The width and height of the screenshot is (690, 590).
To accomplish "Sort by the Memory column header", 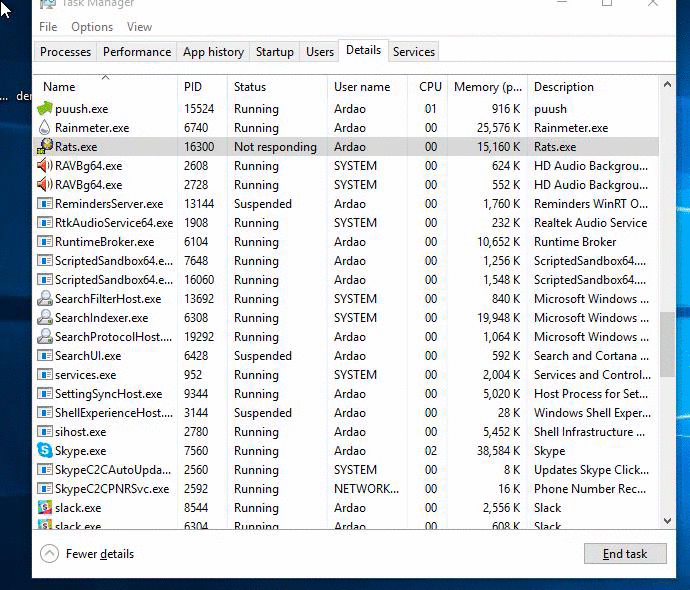I will [488, 87].
